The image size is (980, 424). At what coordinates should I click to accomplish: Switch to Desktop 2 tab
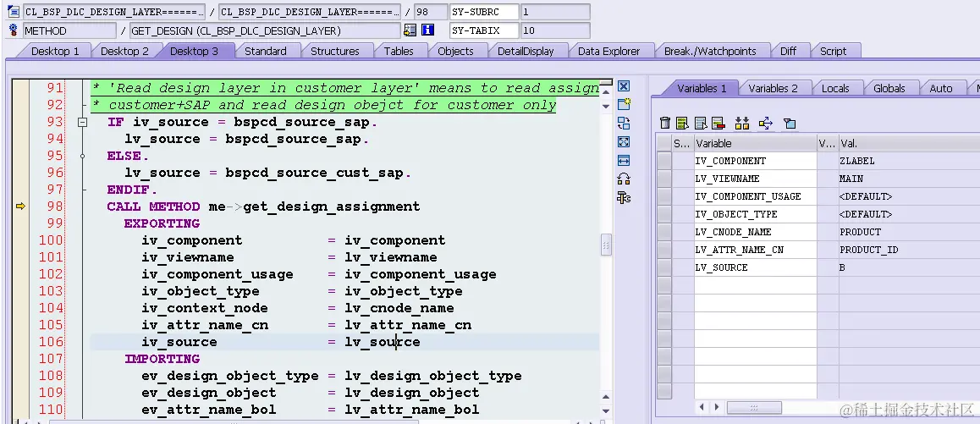124,52
